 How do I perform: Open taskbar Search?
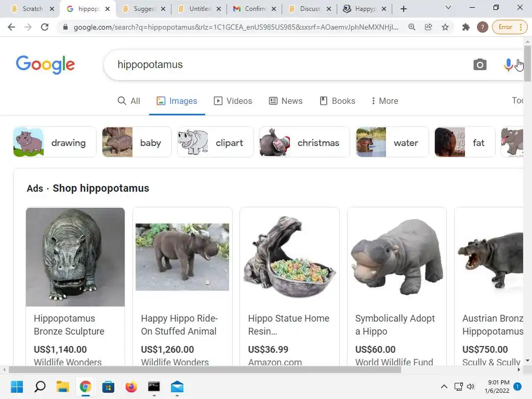point(39,387)
